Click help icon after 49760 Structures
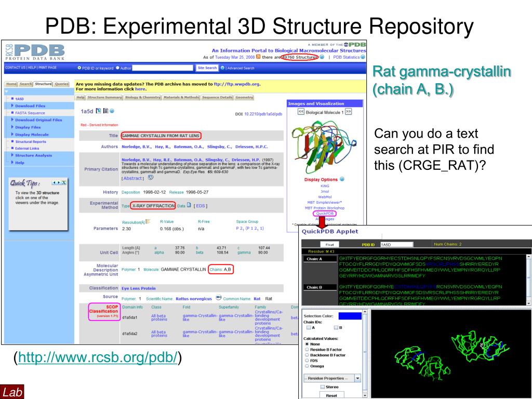 click(x=322, y=57)
